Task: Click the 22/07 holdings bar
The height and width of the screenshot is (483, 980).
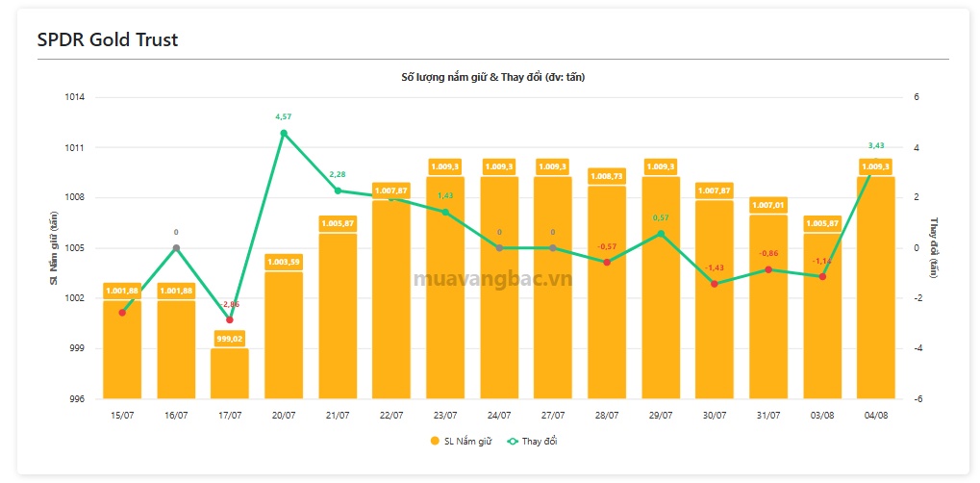Action: [391, 299]
